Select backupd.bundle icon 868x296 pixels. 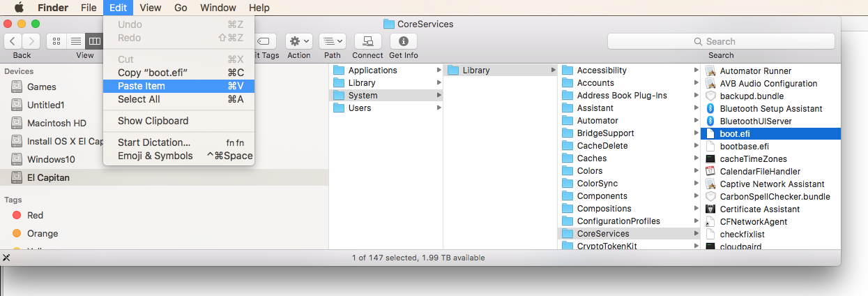[x=710, y=96]
